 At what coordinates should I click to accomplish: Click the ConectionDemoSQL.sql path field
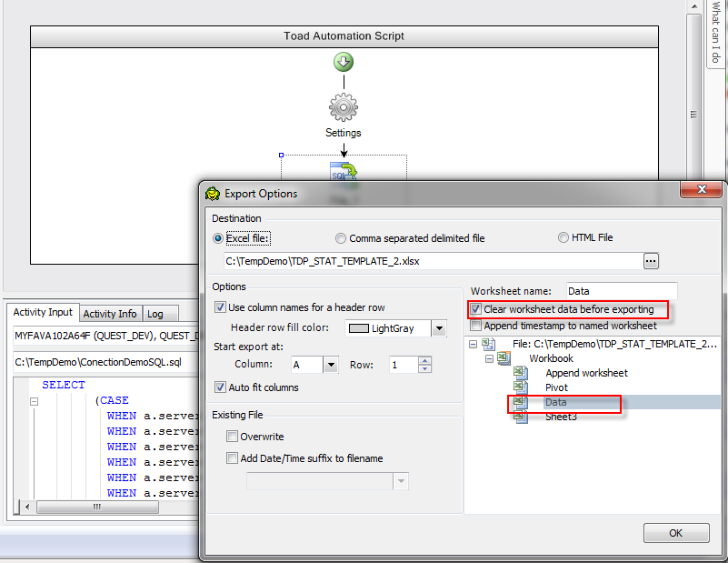[105, 362]
